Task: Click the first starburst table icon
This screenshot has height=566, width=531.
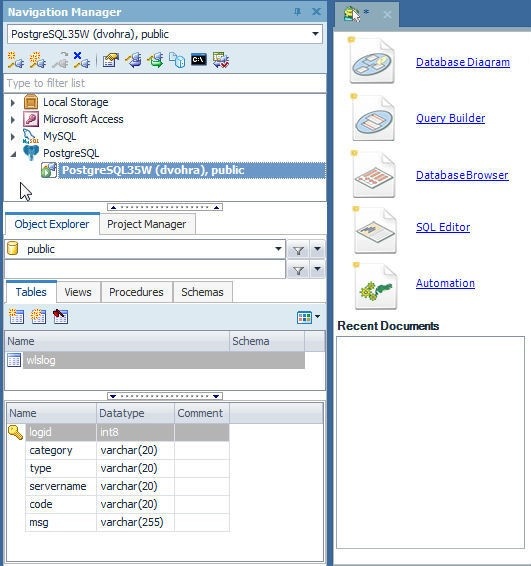Action: point(16,317)
